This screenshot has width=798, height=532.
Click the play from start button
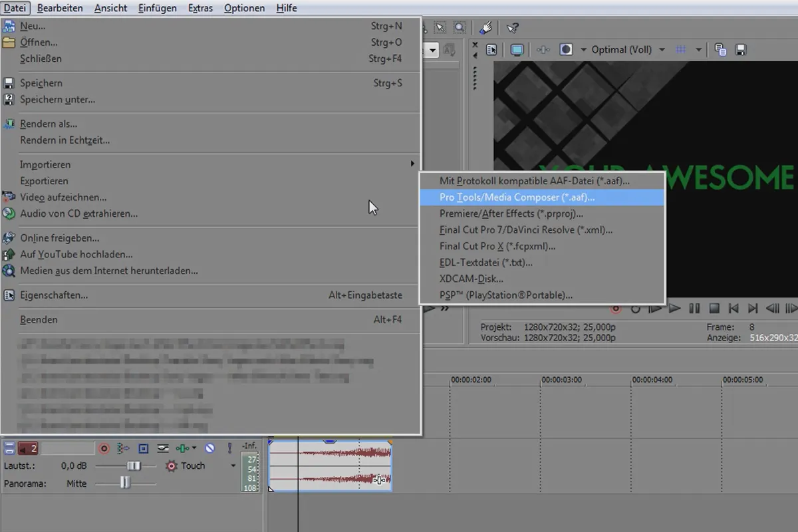[x=655, y=309]
